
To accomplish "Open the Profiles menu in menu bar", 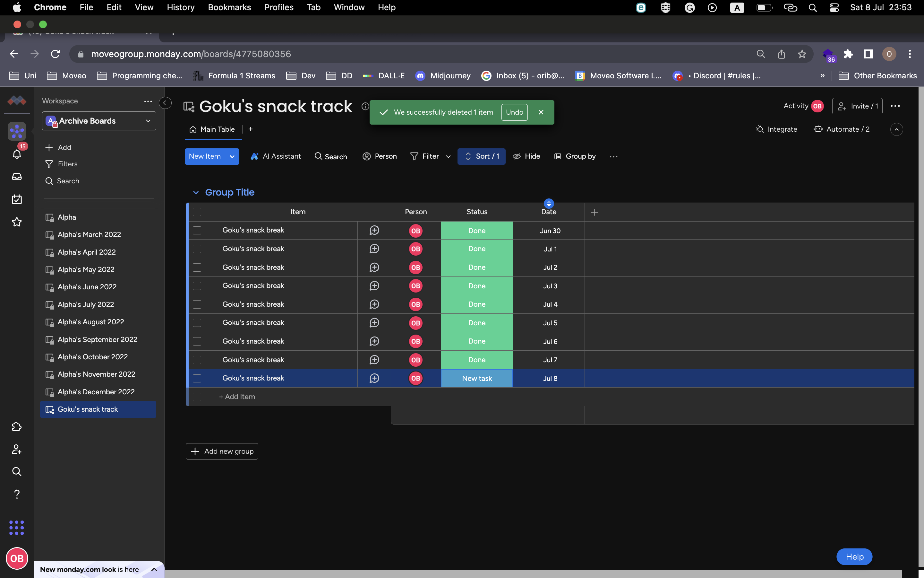I will coord(279,7).
